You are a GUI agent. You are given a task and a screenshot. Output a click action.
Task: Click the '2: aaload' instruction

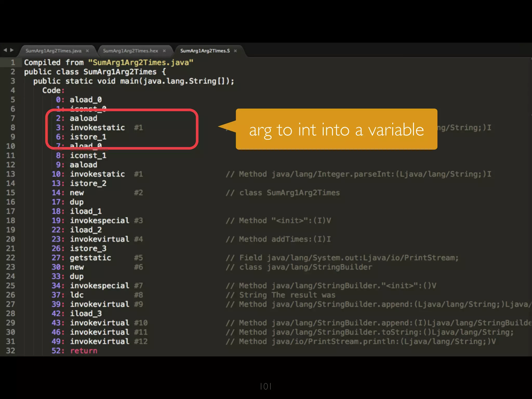[77, 118]
